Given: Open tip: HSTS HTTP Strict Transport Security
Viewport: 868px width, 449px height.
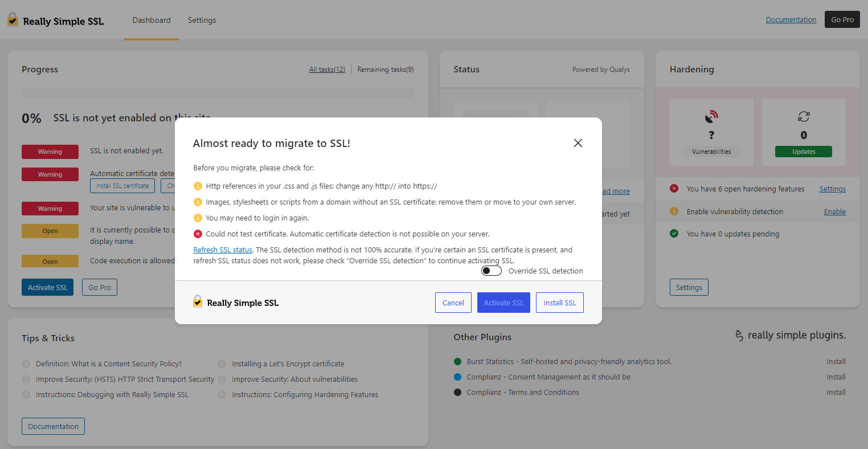Looking at the screenshot, I should tap(125, 379).
